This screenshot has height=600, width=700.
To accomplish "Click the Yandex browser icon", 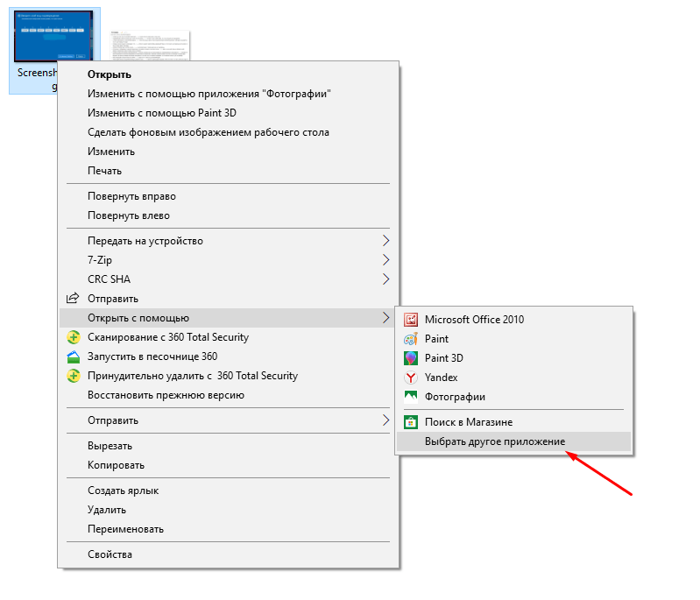I will tap(410, 378).
